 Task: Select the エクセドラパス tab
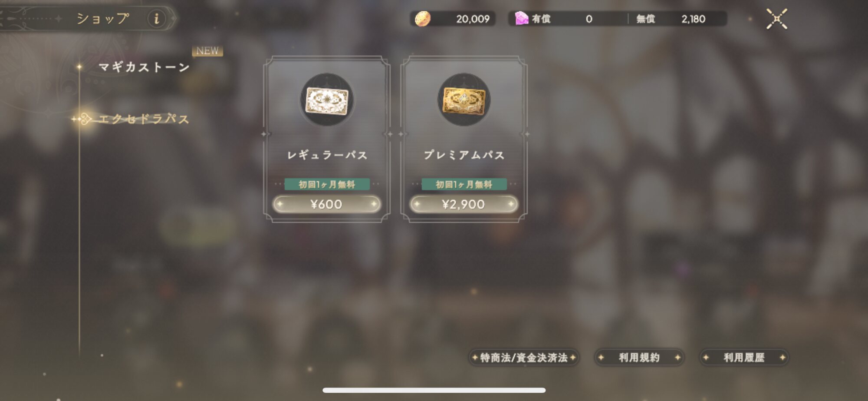click(144, 119)
